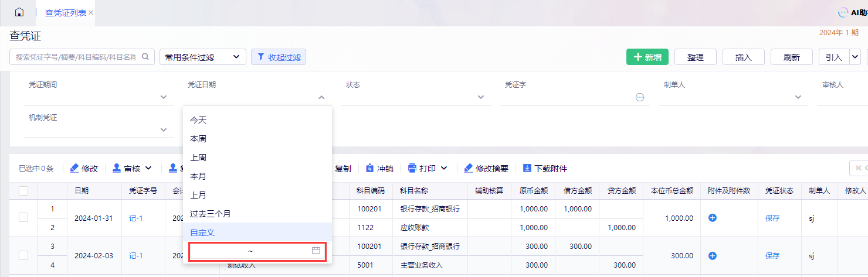868x277 pixels.
Task: Toggle the select-all header checkbox
Action: click(x=23, y=190)
